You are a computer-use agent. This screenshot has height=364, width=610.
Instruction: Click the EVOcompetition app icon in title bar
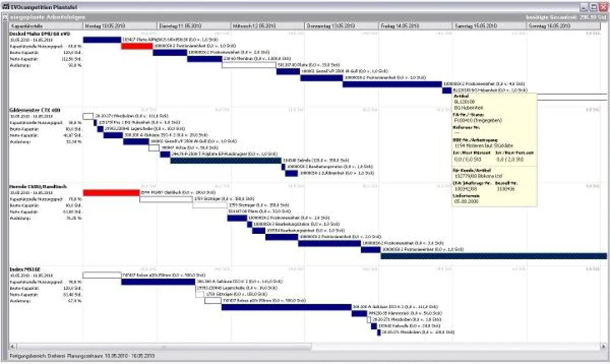6,8
